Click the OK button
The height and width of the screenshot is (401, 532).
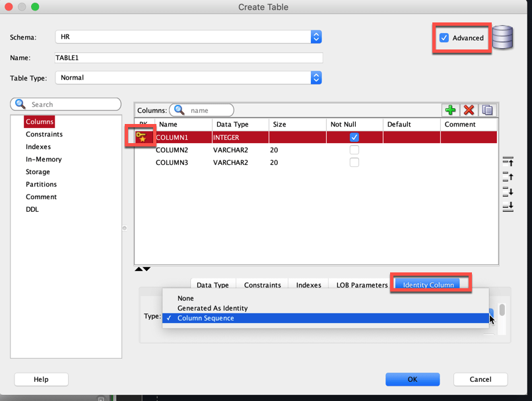413,379
